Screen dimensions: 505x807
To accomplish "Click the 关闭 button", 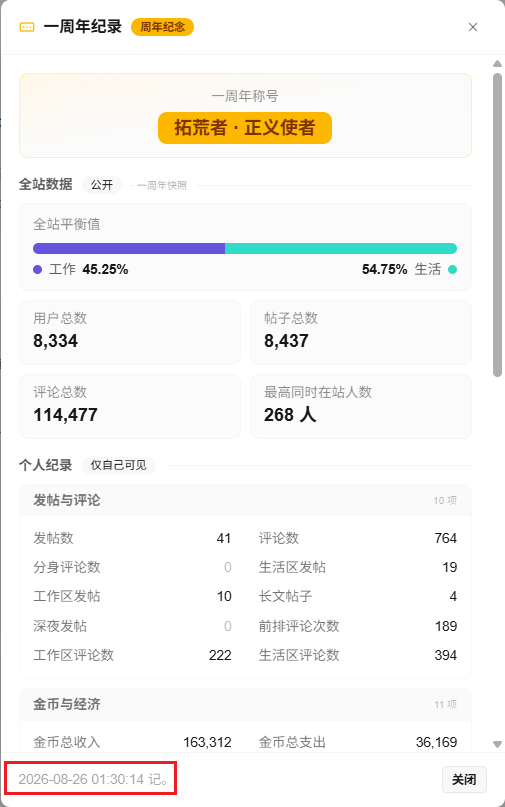I will (x=464, y=779).
